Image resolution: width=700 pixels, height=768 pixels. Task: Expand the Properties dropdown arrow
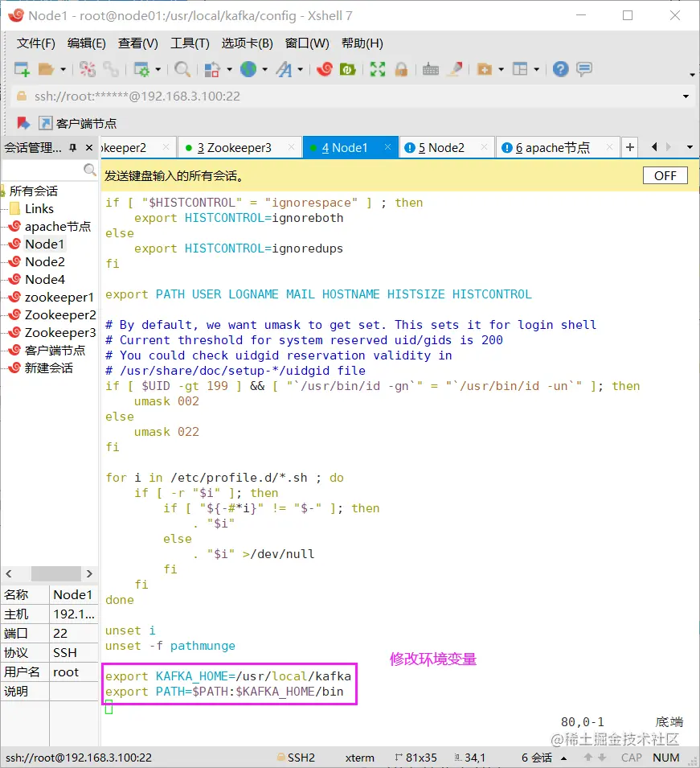158,69
